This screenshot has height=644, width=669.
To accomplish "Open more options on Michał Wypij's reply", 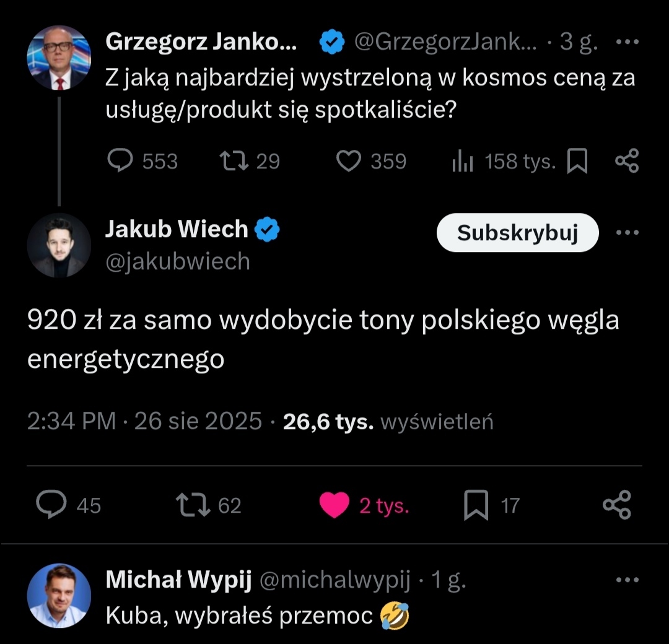I will click(627, 581).
